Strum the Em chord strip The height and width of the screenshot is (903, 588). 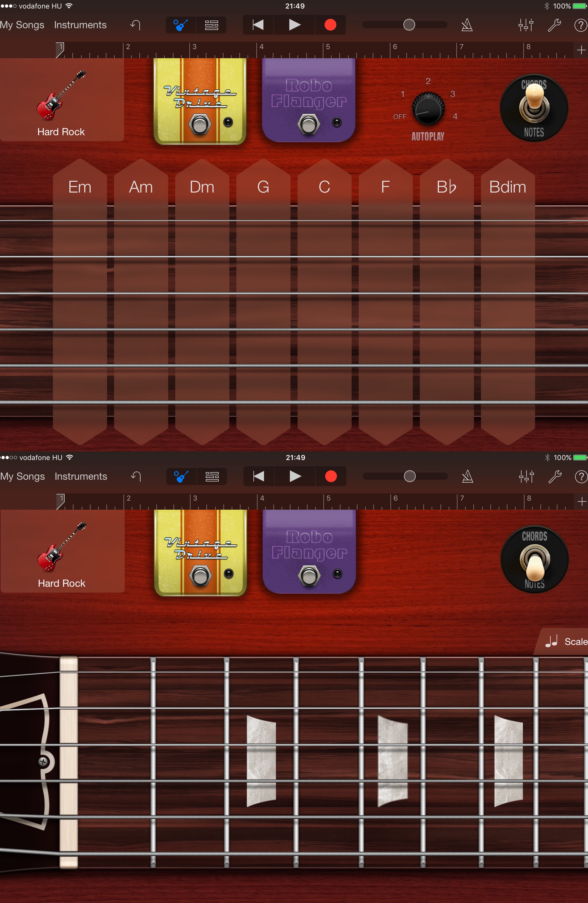point(80,302)
